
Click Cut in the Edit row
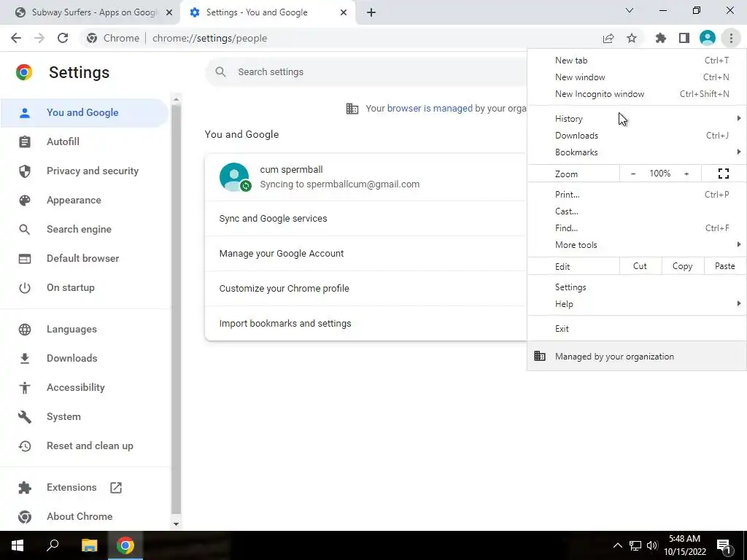pyautogui.click(x=640, y=266)
